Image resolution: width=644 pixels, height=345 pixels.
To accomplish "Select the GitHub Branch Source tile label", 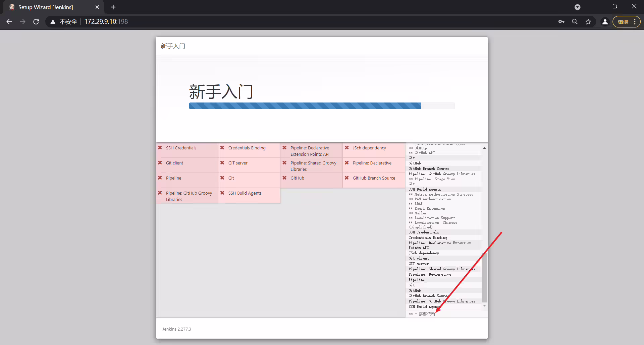I will click(x=374, y=178).
